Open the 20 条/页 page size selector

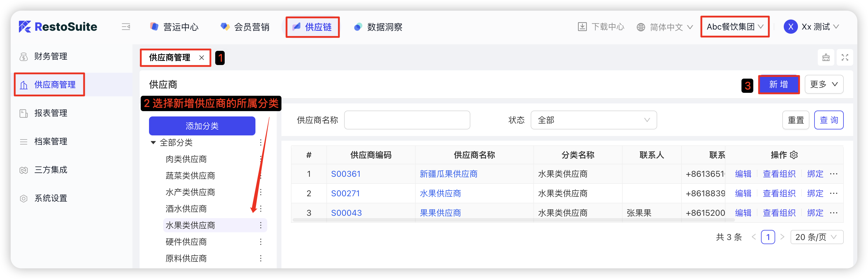click(816, 237)
